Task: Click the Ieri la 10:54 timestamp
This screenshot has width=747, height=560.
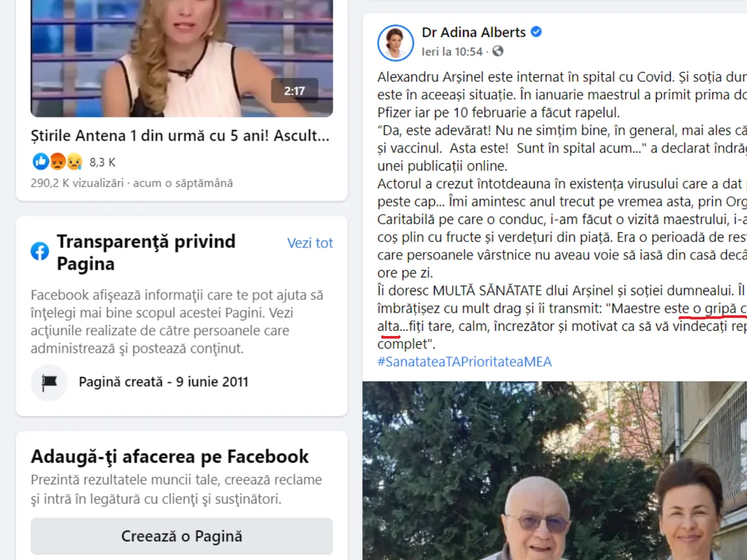Action: pos(452,52)
